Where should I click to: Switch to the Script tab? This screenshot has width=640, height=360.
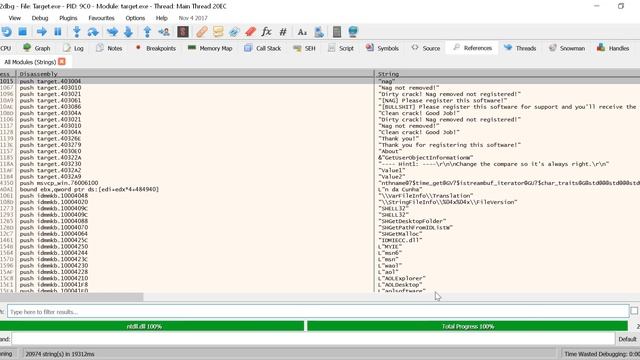341,48
